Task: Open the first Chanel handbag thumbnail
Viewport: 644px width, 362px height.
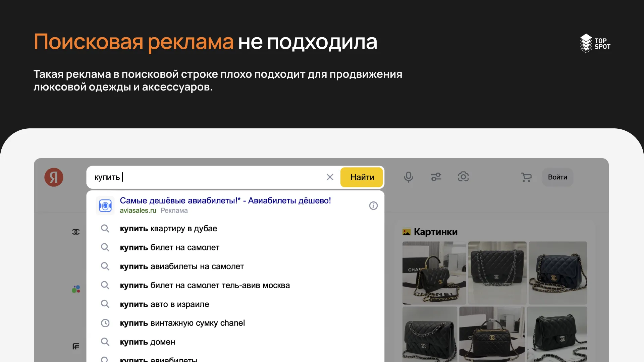Action: (x=434, y=273)
